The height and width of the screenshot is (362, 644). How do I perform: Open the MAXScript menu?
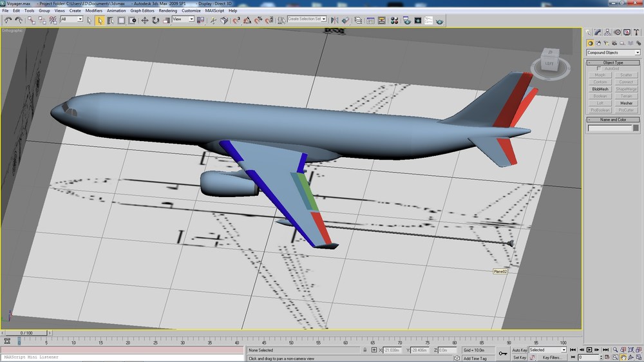pyautogui.click(x=214, y=11)
